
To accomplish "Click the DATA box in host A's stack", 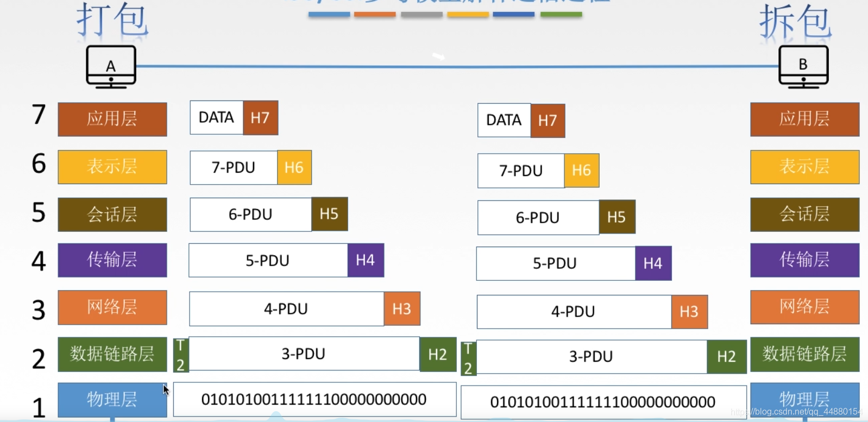I will coord(217,117).
